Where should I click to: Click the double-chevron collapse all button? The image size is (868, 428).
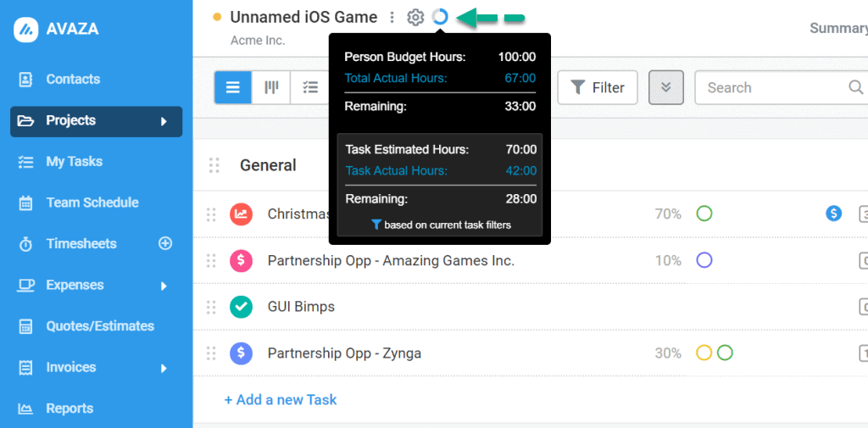pyautogui.click(x=666, y=87)
